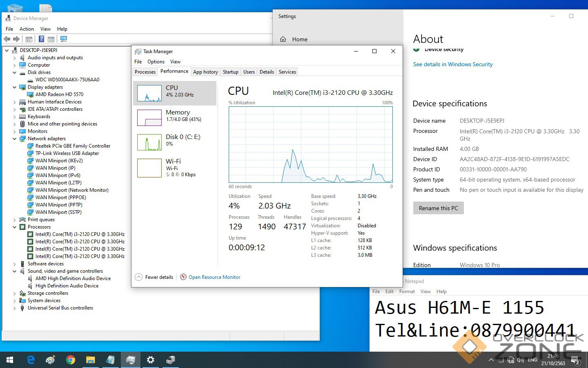The image size is (588, 368).
Task: Open See details in Windows Security link
Action: tap(453, 64)
